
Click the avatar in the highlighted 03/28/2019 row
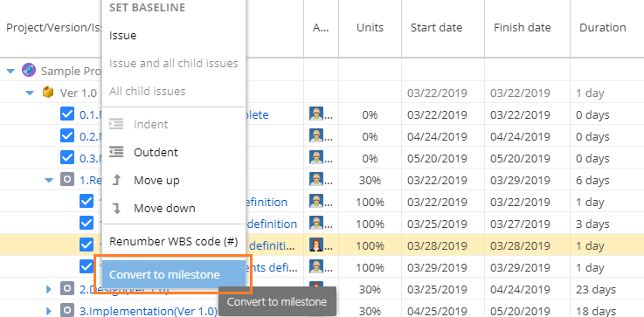316,245
